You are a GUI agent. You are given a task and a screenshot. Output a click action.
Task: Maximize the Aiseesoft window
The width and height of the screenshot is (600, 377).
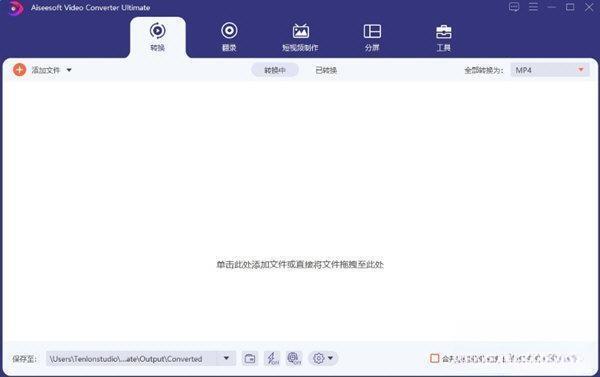coord(570,7)
